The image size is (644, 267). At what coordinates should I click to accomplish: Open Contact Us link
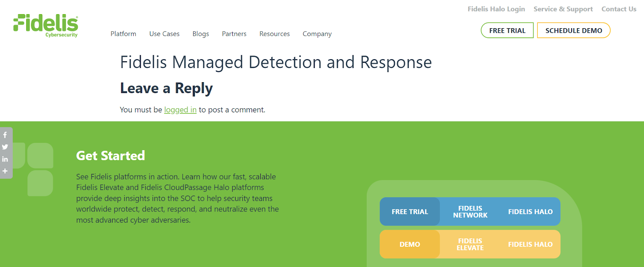click(x=619, y=9)
